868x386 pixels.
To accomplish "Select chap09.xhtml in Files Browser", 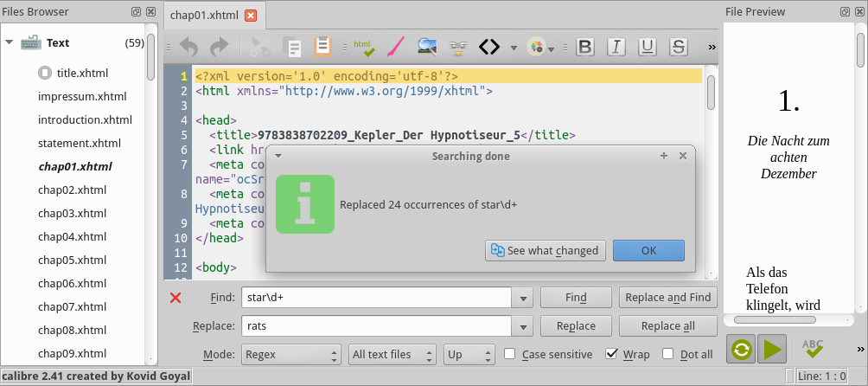I will [x=72, y=353].
